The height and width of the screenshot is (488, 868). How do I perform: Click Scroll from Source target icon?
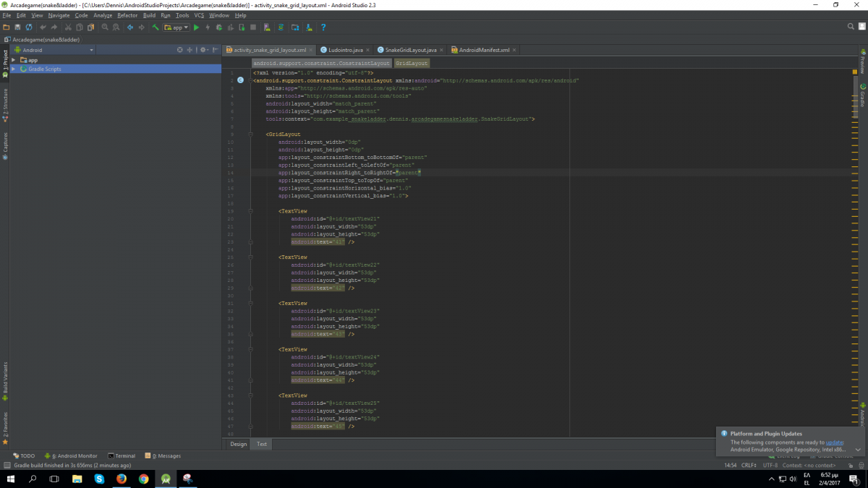[180, 50]
